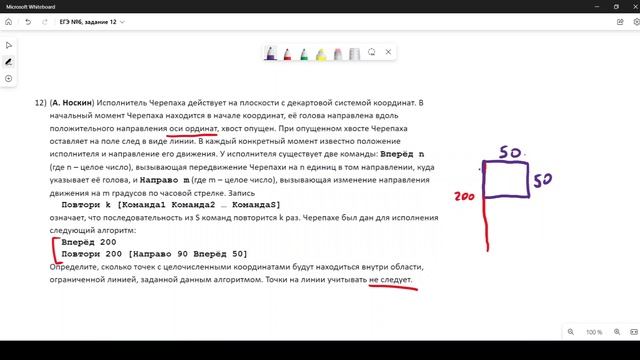Click the handwritten red '200' label

(464, 197)
